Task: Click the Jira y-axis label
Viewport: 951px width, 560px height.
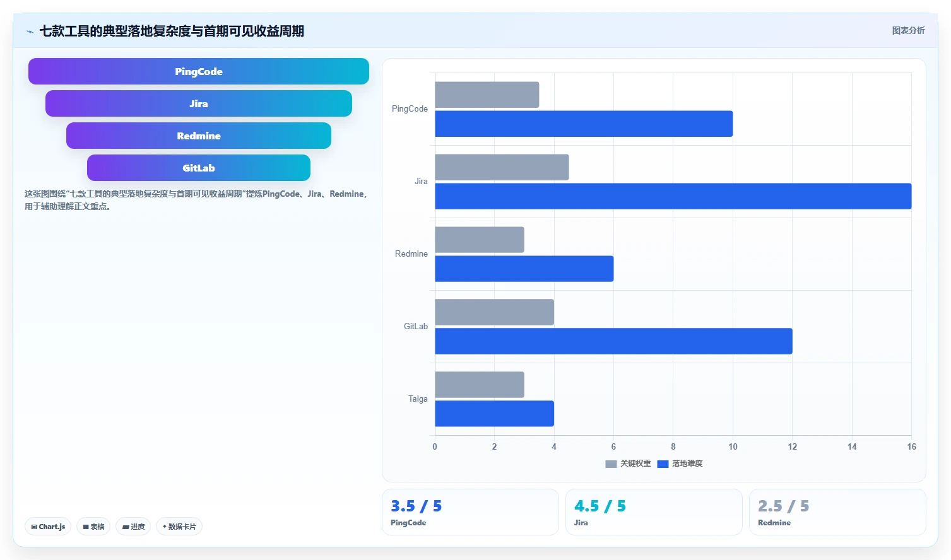Action: coord(421,181)
